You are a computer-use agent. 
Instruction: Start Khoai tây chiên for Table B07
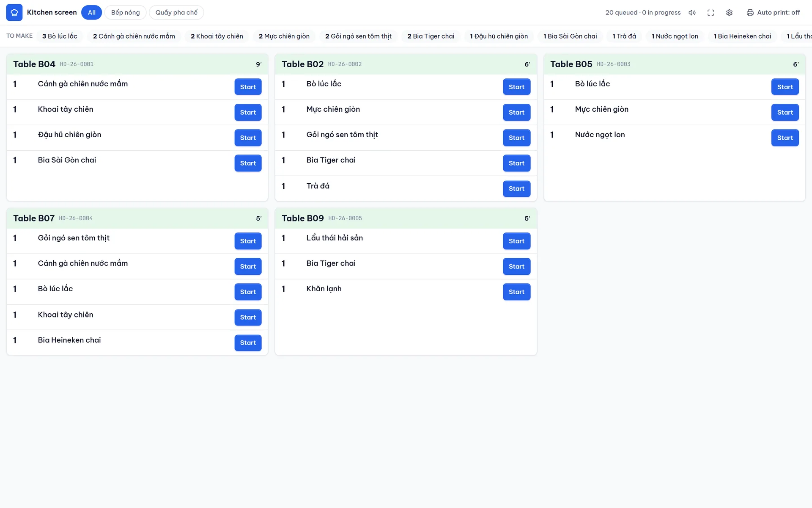pos(248,317)
